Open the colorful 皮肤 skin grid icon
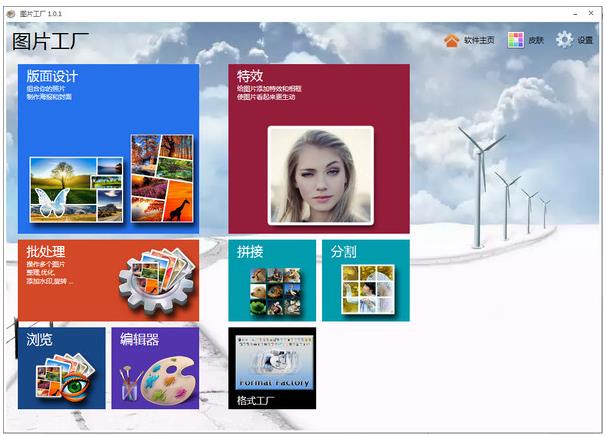Viewport: 606px width, 437px height. click(x=515, y=40)
